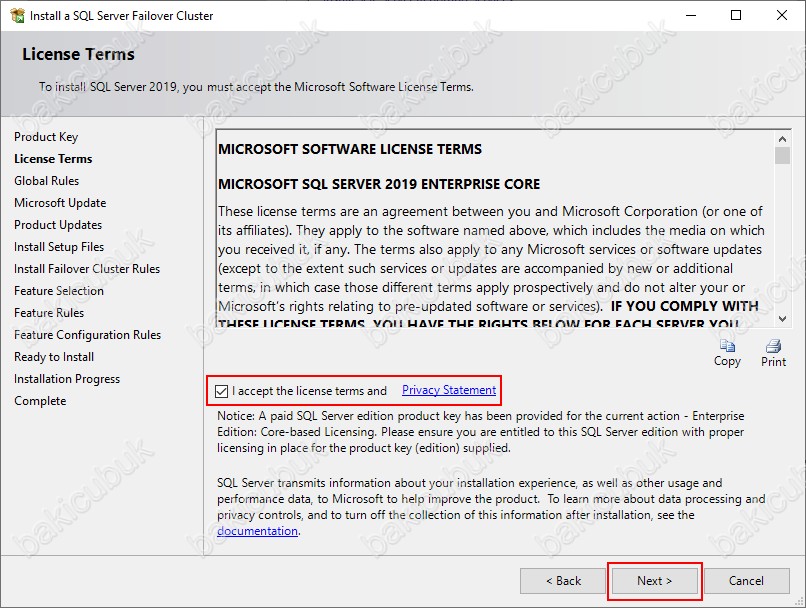806x608 pixels.
Task: Maximize the setup window
Action: pos(736,15)
